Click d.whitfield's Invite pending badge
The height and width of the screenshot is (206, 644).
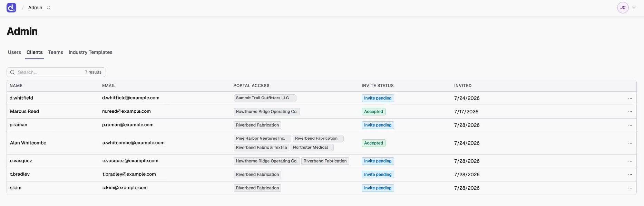[x=378, y=98]
